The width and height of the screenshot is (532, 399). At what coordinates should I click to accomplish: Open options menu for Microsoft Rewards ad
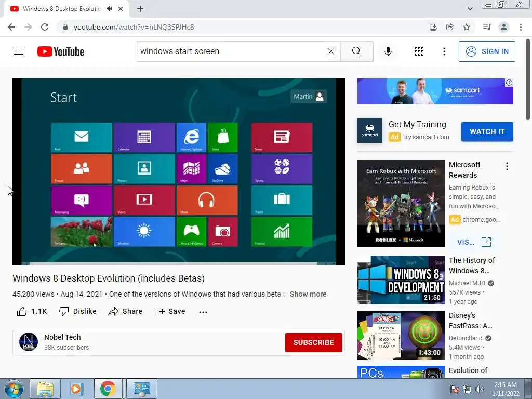[x=507, y=166]
